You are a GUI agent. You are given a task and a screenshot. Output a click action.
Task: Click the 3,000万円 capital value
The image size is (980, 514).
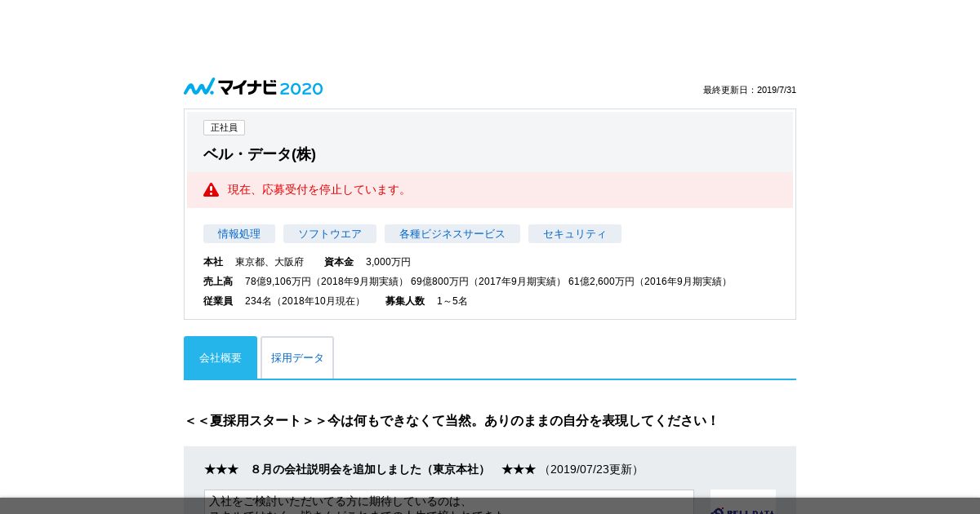click(388, 262)
